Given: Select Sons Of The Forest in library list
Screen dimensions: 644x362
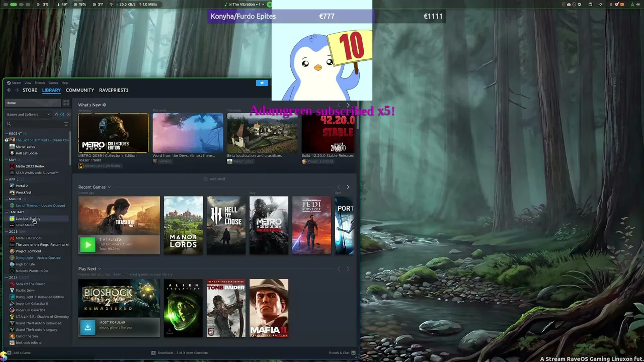Looking at the screenshot, I should 30,284.
